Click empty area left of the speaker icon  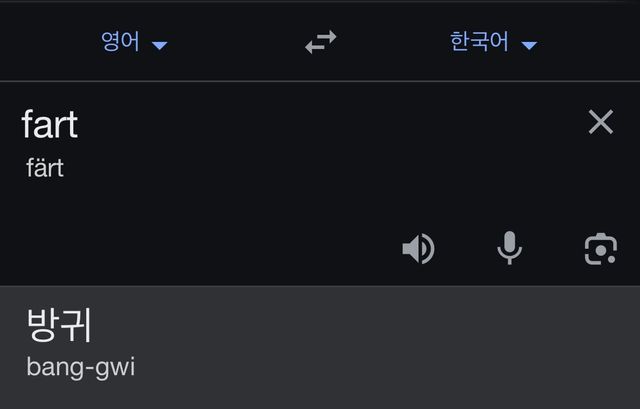click(250, 248)
